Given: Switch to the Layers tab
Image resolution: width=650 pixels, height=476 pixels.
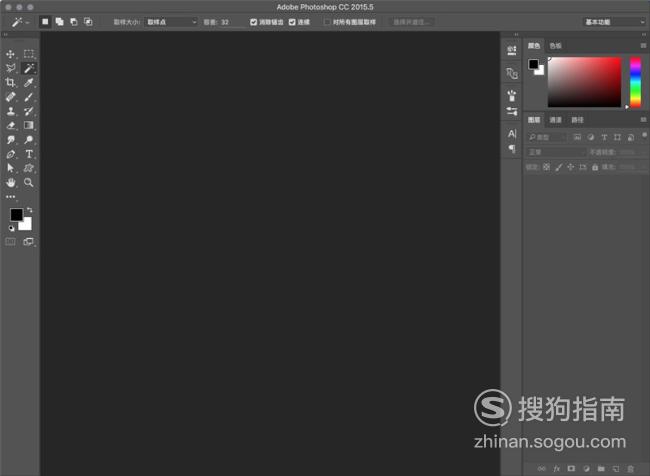Looking at the screenshot, I should [x=534, y=120].
